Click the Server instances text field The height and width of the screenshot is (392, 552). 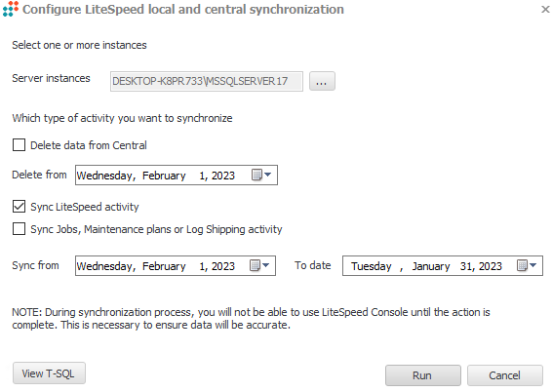pos(207,81)
